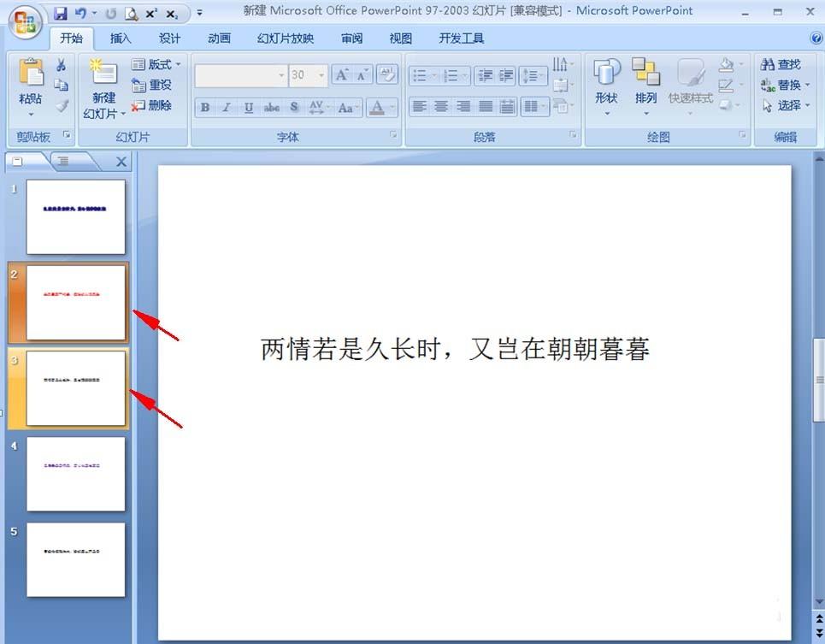Toggle Bold formatting
The width and height of the screenshot is (825, 644).
point(205,108)
